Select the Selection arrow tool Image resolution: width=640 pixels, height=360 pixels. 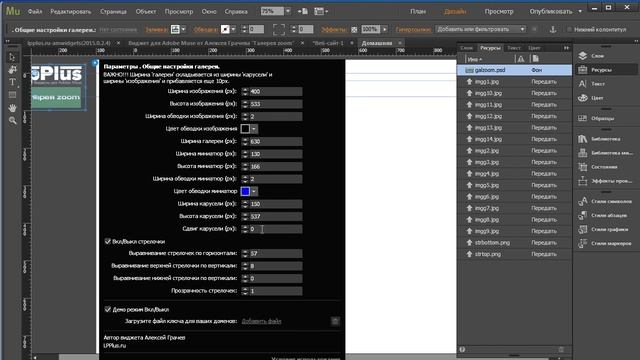coord(12,57)
